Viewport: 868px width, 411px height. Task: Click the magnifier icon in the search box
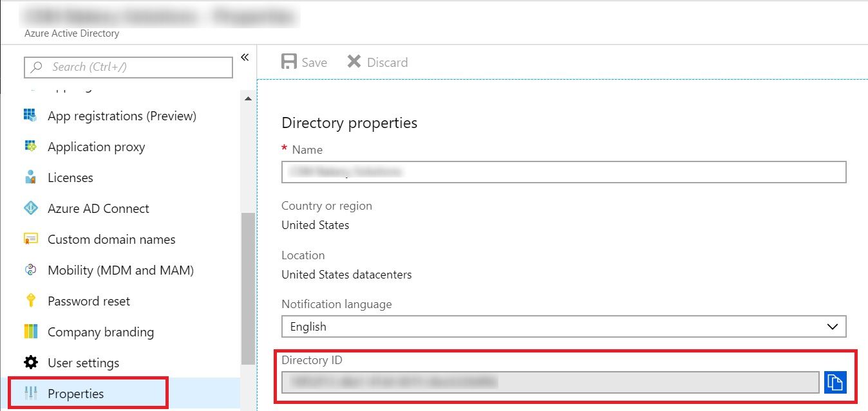coord(38,67)
